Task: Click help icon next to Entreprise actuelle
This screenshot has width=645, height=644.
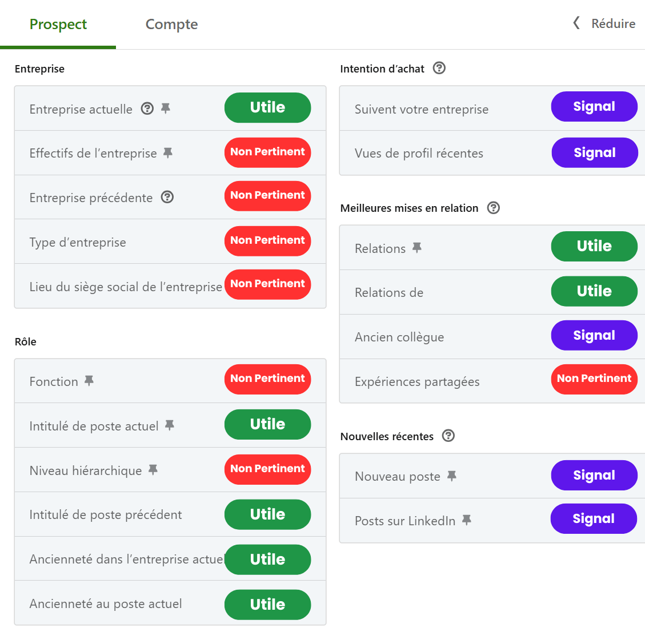Action: (x=147, y=108)
